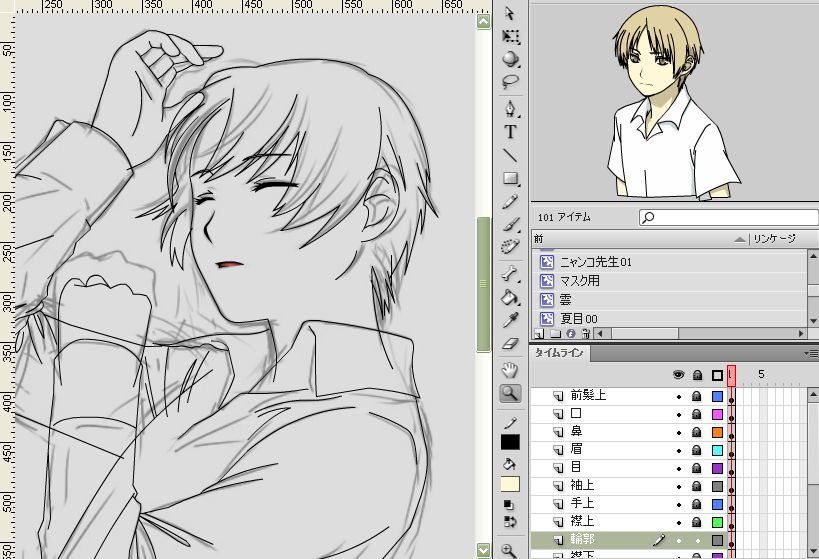Select the Eyedropper tool
The height and width of the screenshot is (559, 819).
(x=510, y=320)
